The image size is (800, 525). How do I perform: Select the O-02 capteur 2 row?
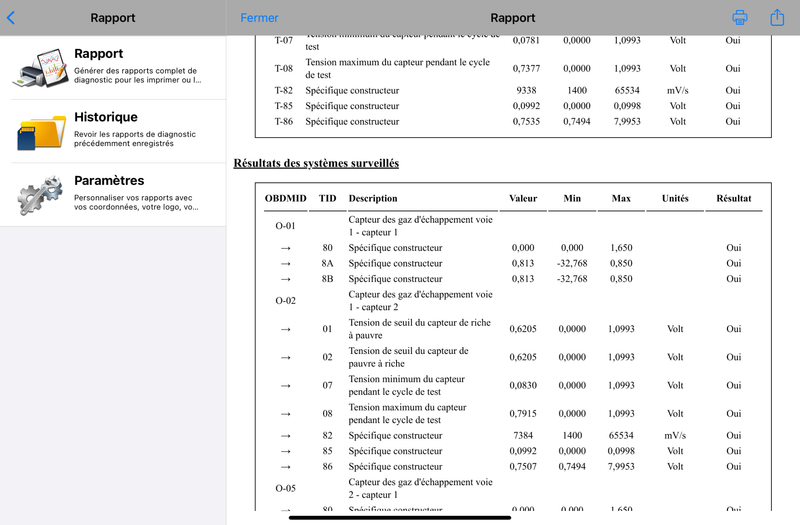click(513, 301)
